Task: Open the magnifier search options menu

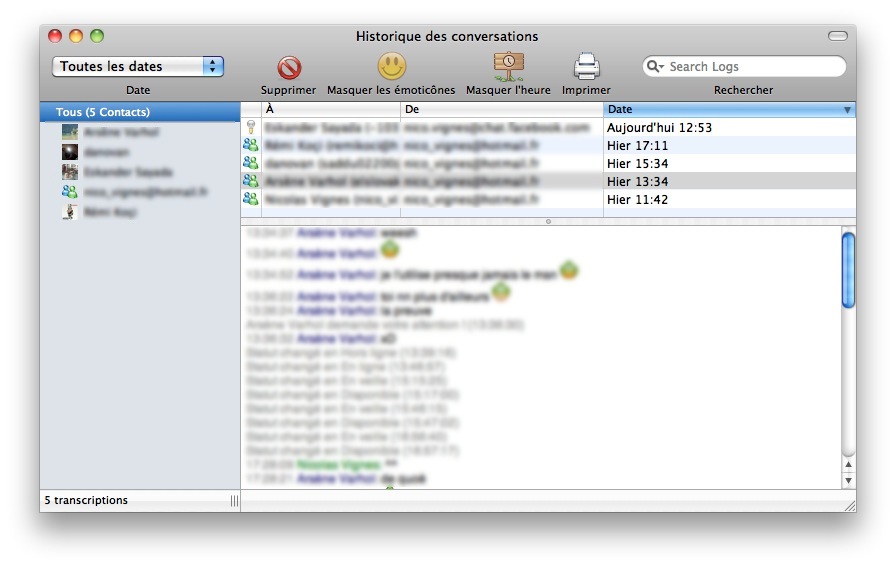Action: click(656, 67)
